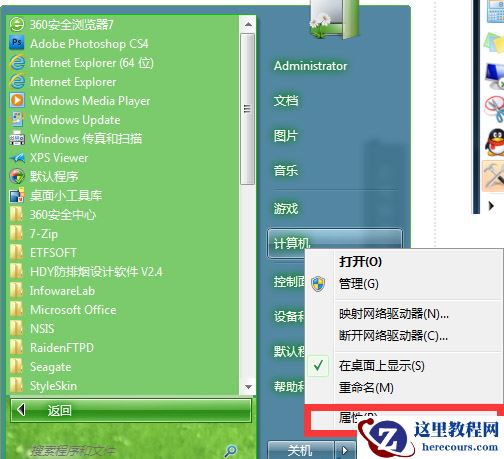
Task: Launch XPS Viewer icon
Action: (17, 157)
